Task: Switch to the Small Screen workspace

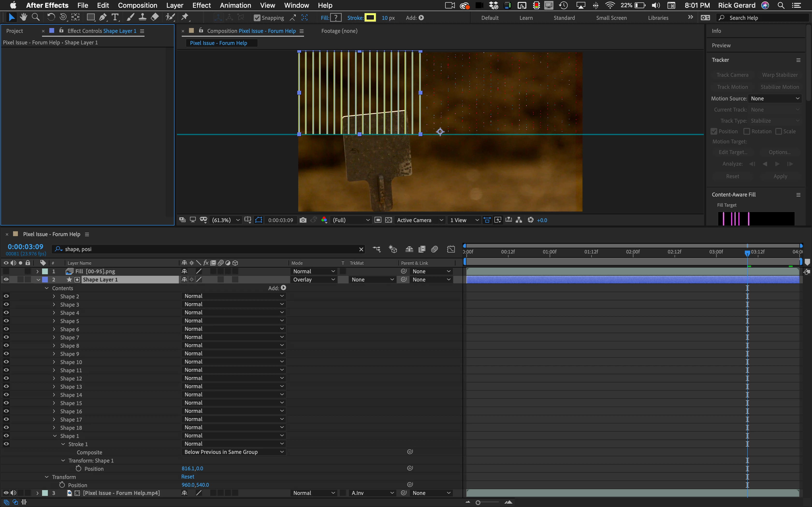Action: [x=611, y=18]
